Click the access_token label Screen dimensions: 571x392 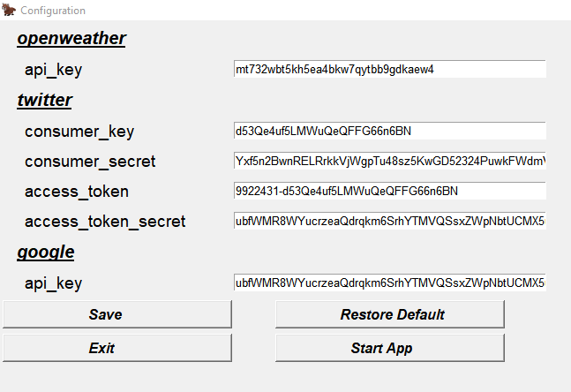coord(77,192)
